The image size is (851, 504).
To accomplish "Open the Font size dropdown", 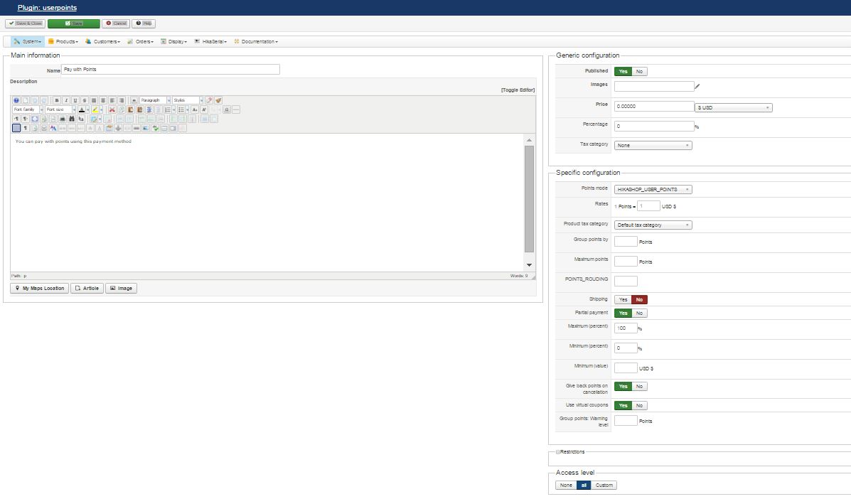I will point(61,109).
